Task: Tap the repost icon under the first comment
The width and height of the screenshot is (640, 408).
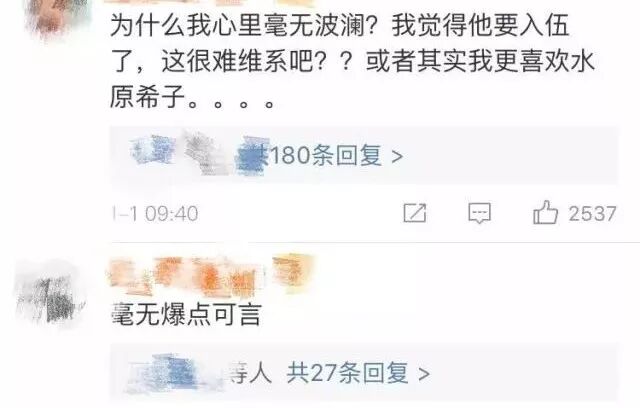Action: (415, 213)
